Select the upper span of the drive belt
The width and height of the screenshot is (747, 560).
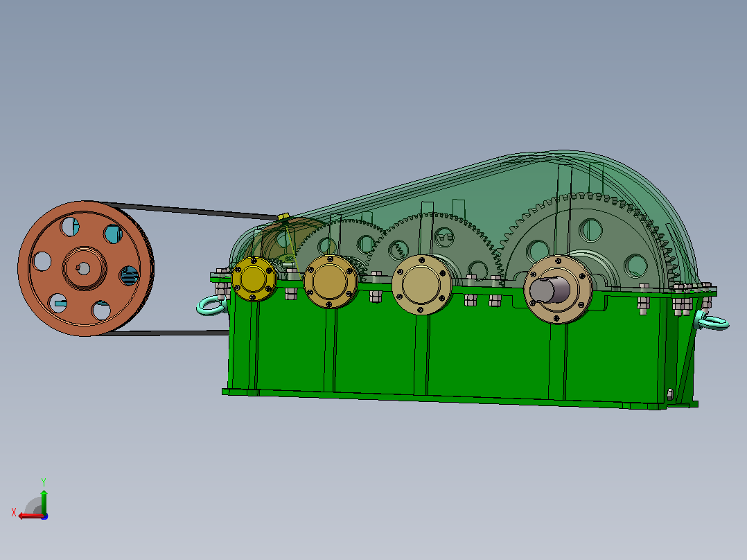click(191, 210)
